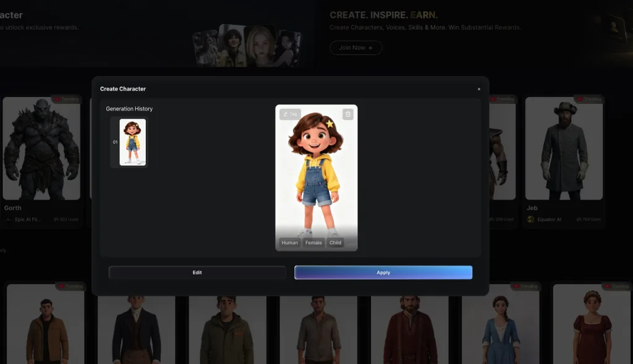Screen dimensions: 633x364
Task: Open the Jeb character card image
Action: coord(564,148)
